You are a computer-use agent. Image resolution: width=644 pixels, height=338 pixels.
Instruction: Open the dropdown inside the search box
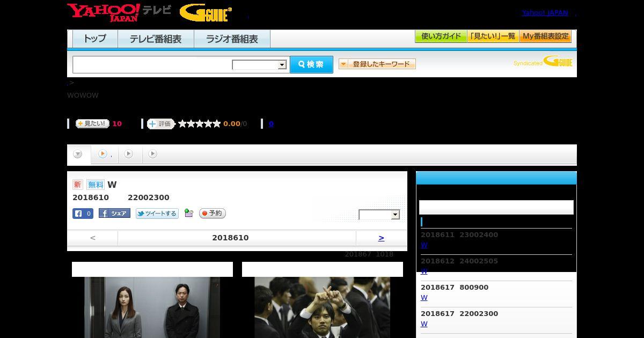point(259,65)
